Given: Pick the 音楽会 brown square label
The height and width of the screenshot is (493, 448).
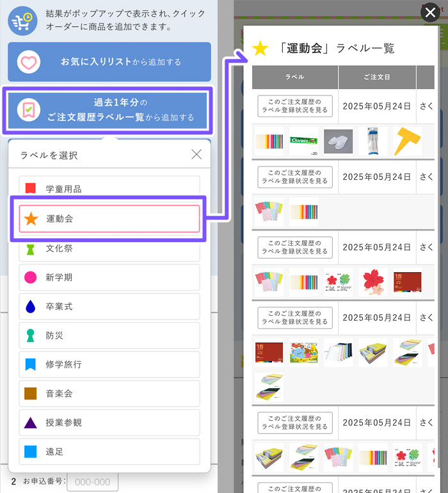Looking at the screenshot, I should click(x=109, y=393).
